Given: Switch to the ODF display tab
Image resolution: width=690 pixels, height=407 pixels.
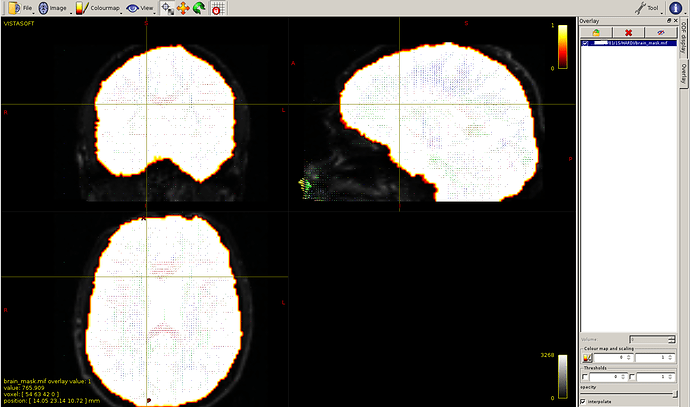Looking at the screenshot, I should [x=684, y=38].
